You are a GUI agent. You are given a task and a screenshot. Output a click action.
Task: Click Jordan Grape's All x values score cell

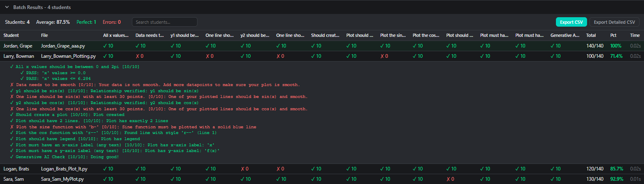point(108,46)
